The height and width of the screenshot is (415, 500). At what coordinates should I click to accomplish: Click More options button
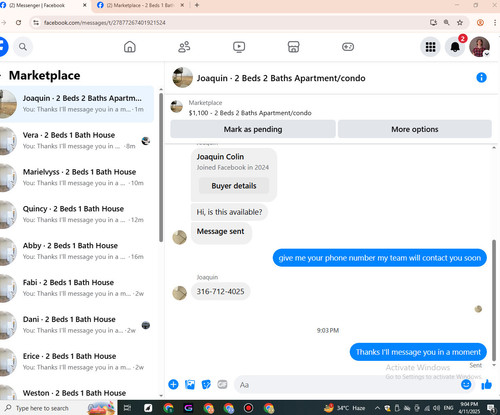coord(415,129)
